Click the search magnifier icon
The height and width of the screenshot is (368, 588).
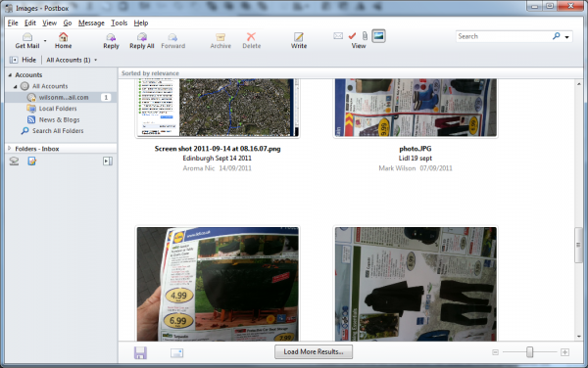click(556, 36)
